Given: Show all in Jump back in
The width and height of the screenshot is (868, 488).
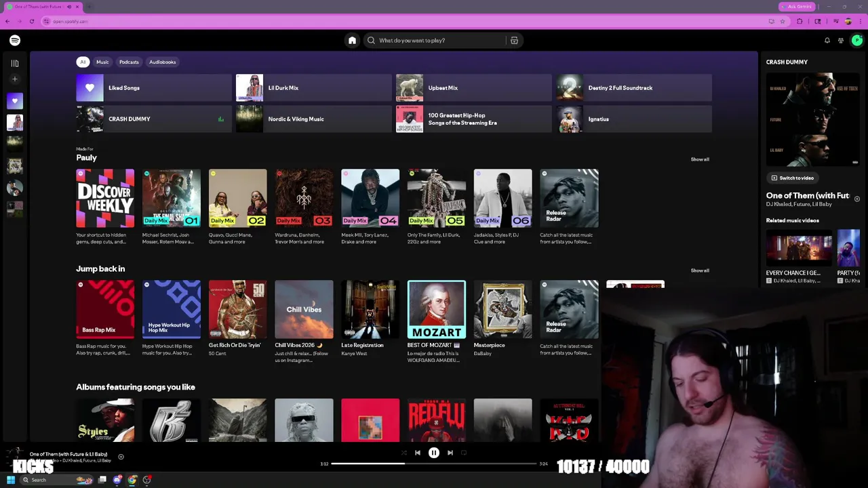Looking at the screenshot, I should [x=700, y=270].
